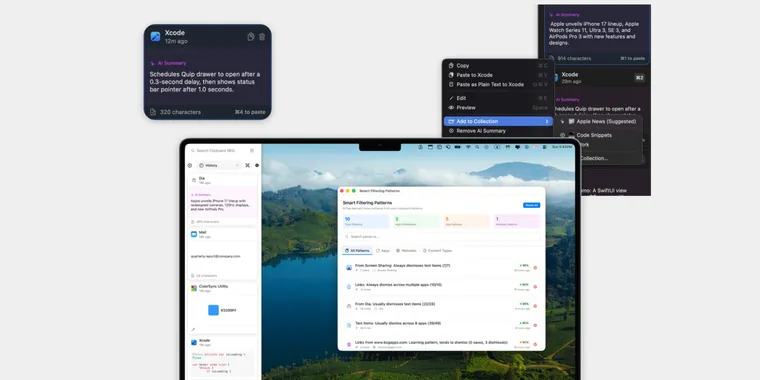Copy the Xcode clip with the card's copy icon
This screenshot has width=760, height=380.
(x=251, y=37)
